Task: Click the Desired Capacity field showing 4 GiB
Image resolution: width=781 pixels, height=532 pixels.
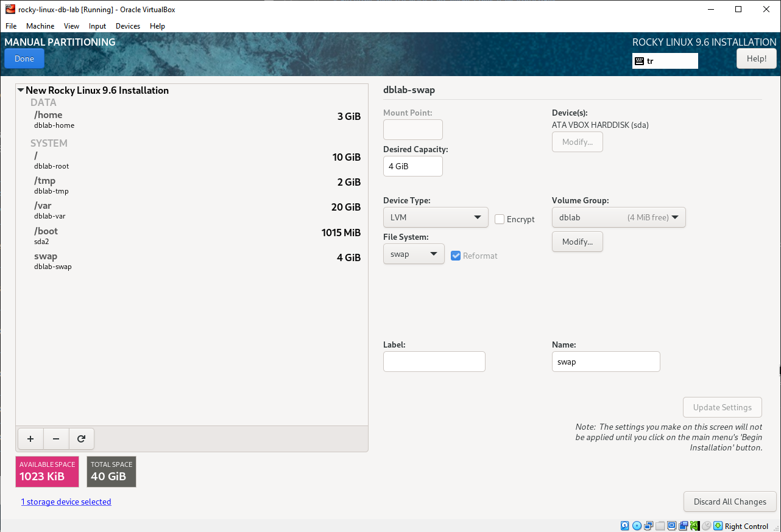Action: point(413,166)
